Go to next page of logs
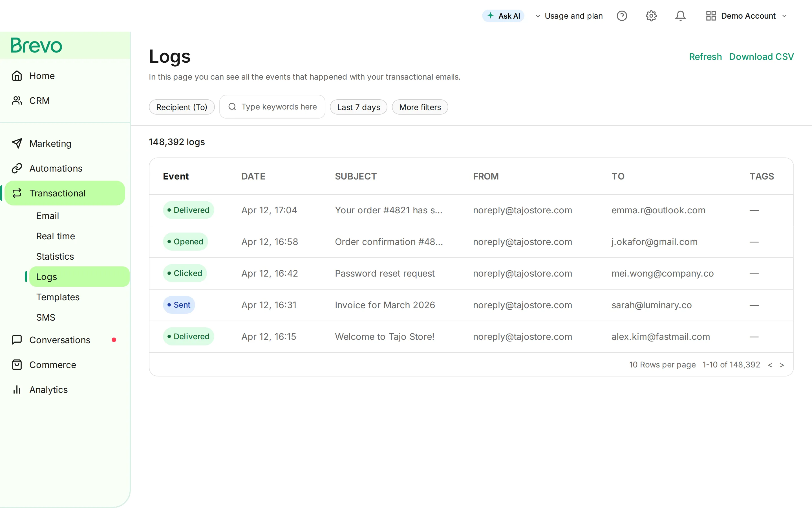The width and height of the screenshot is (812, 508). 782,365
